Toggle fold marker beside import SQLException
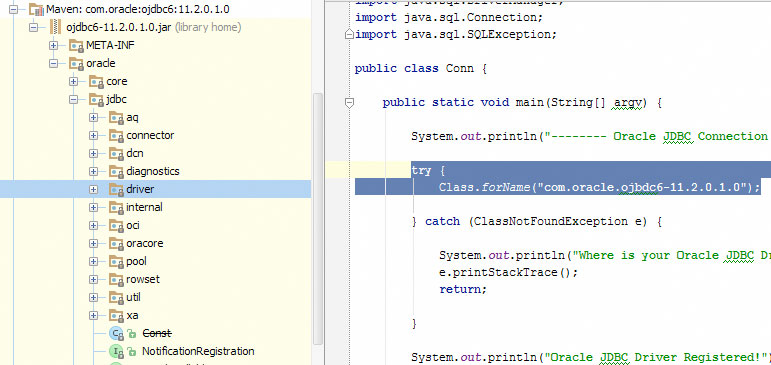Viewport: 771px width, 365px height. (349, 34)
